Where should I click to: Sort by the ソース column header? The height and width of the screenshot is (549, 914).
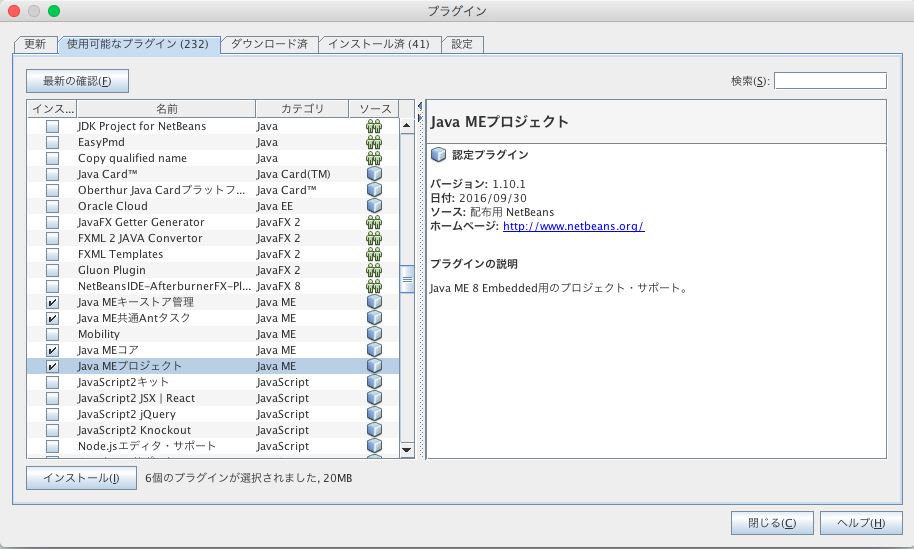pyautogui.click(x=375, y=109)
